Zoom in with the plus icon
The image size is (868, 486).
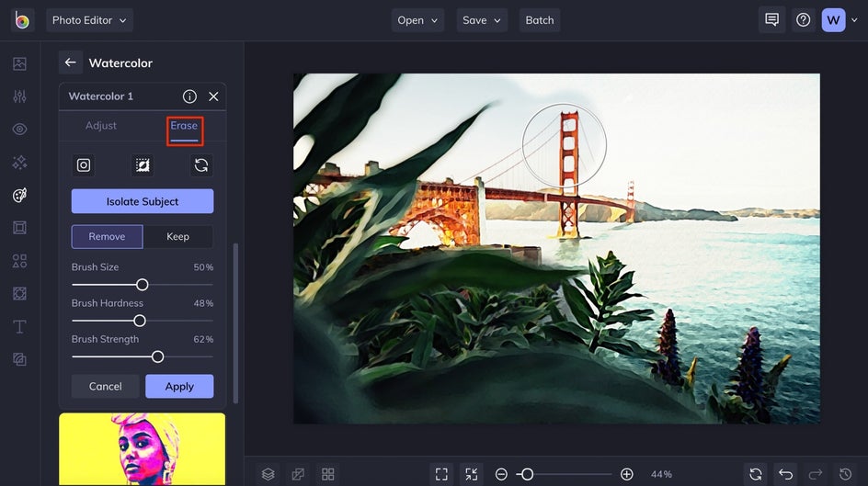click(x=627, y=474)
